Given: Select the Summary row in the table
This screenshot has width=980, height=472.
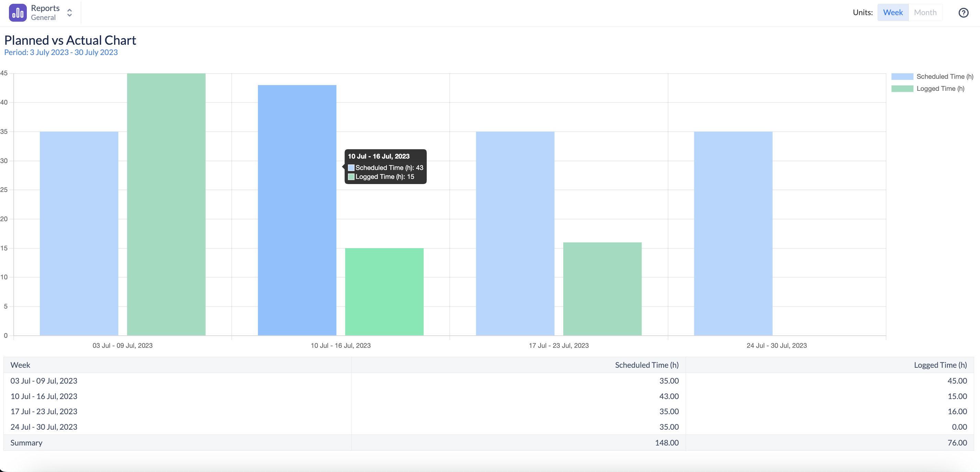Looking at the screenshot, I should coord(26,443).
